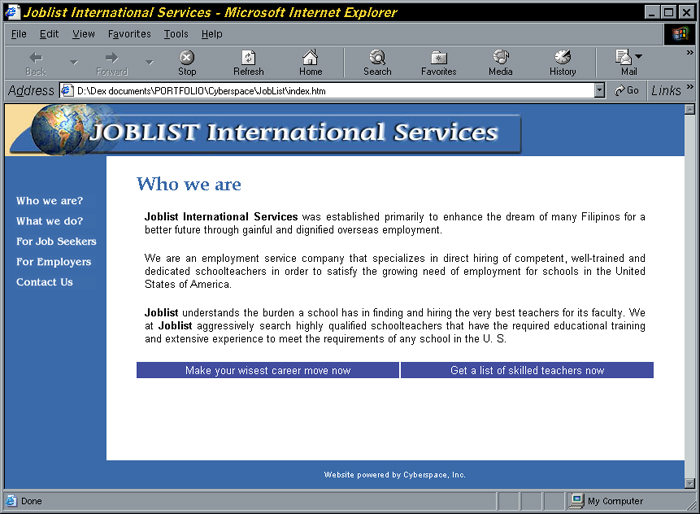Open the Help menu

(212, 34)
